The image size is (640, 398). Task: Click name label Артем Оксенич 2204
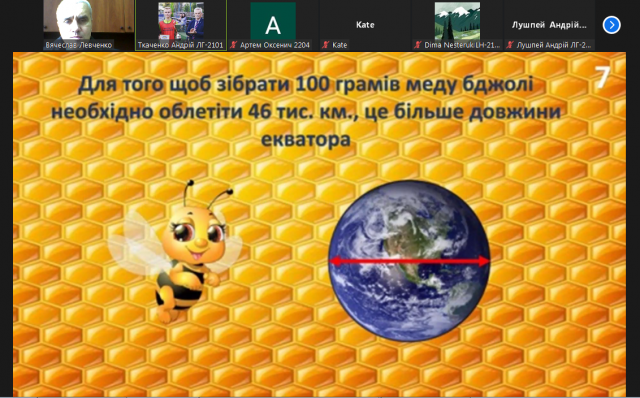(275, 45)
